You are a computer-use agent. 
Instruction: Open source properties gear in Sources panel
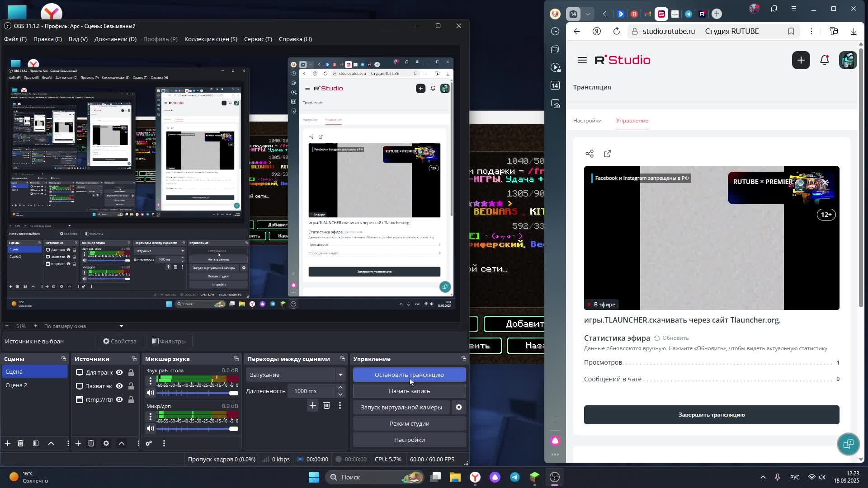click(106, 444)
